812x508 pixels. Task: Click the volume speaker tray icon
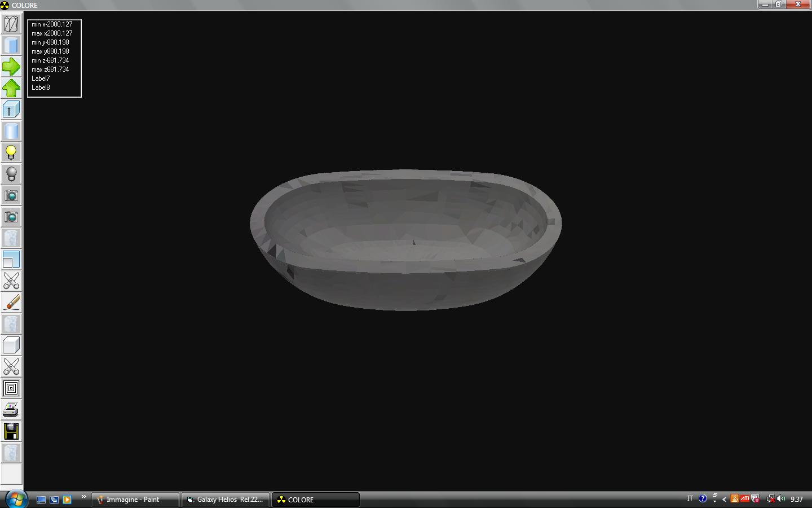781,499
